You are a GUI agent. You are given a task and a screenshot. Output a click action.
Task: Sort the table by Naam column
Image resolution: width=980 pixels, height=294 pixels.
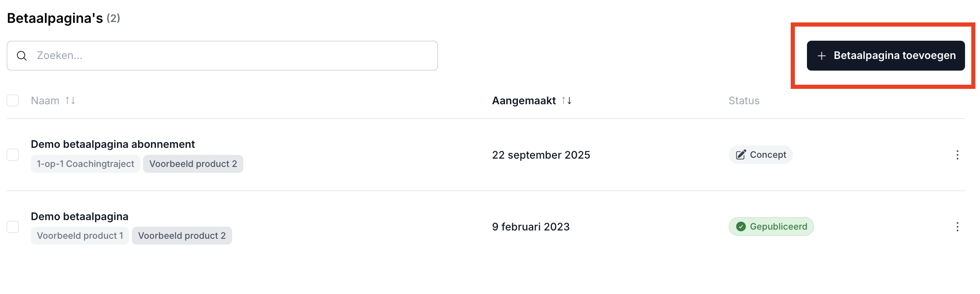45,100
